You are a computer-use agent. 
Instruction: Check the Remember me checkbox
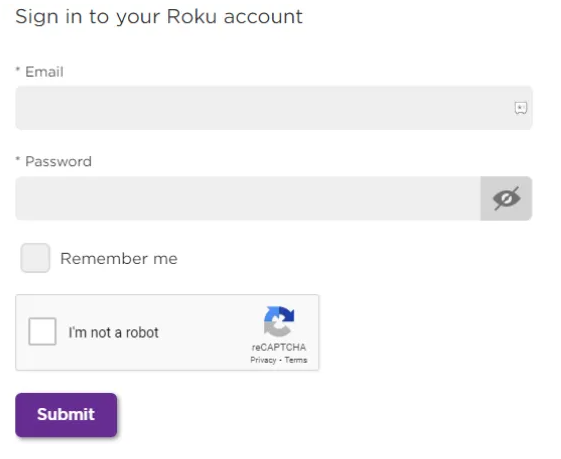35,258
